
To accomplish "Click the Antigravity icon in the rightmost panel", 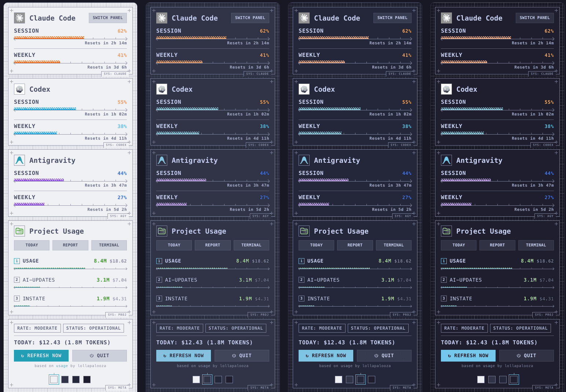I will pos(446,160).
